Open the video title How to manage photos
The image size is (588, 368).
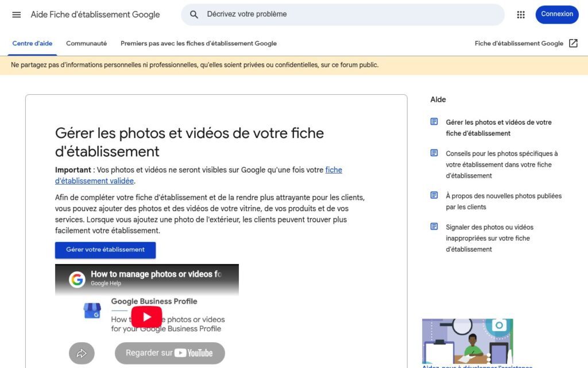point(156,274)
